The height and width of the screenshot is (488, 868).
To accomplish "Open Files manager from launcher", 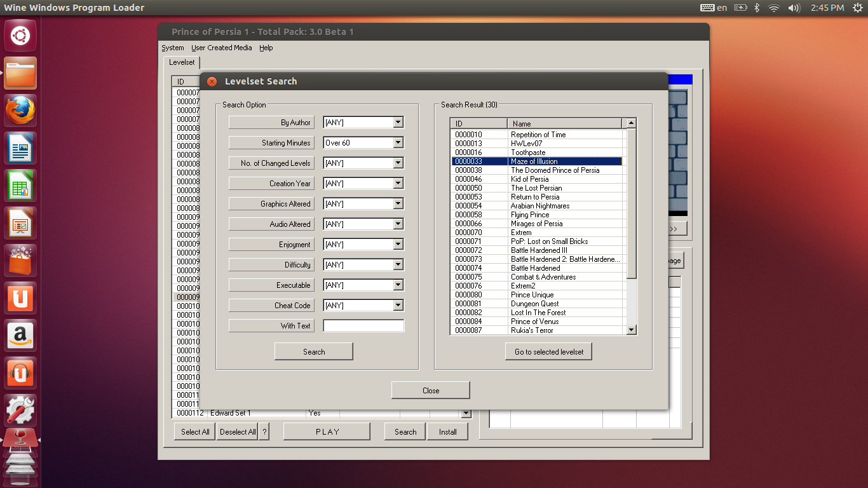I will [20, 73].
